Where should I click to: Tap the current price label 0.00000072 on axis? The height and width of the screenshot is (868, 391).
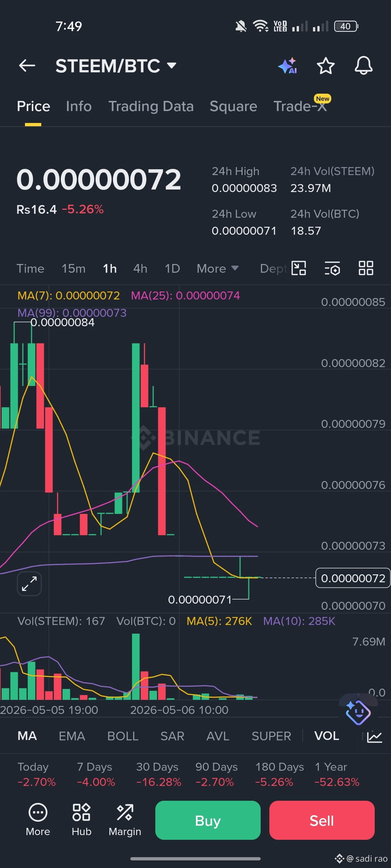353,578
